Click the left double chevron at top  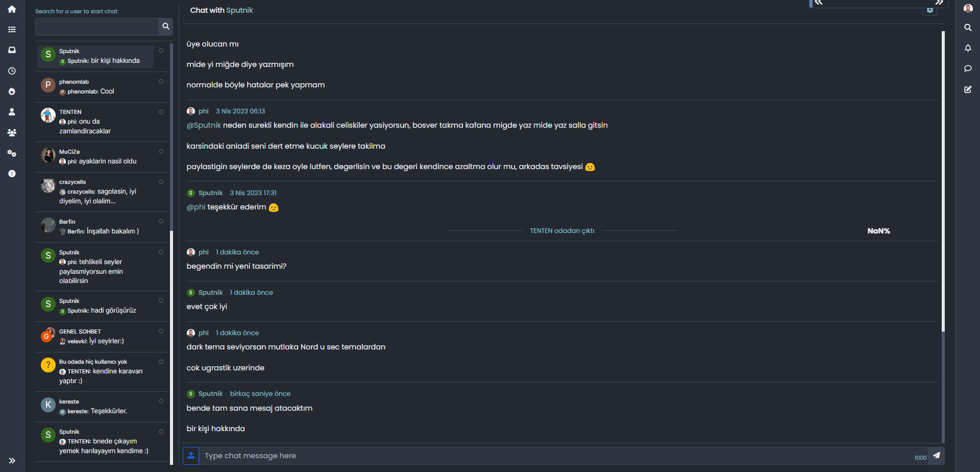(819, 3)
